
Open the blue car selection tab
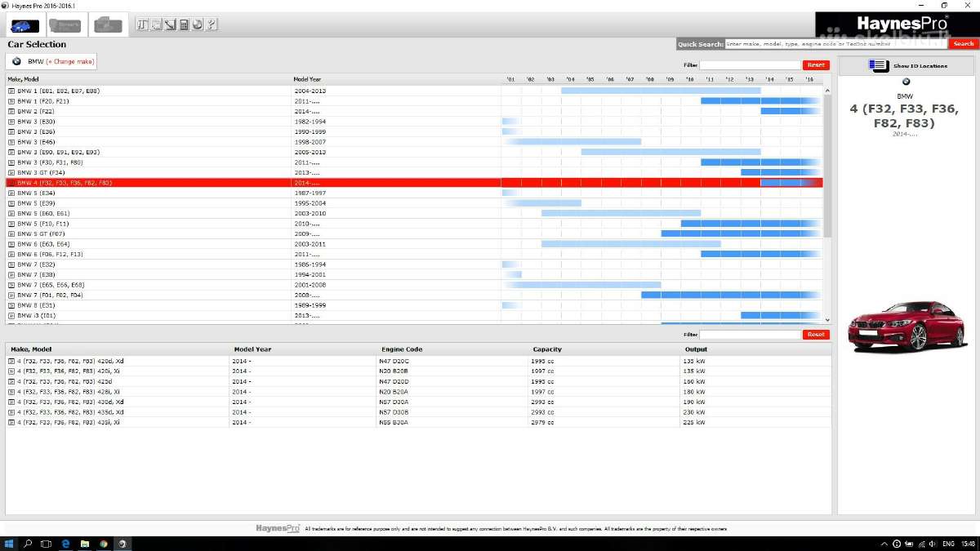(24, 25)
